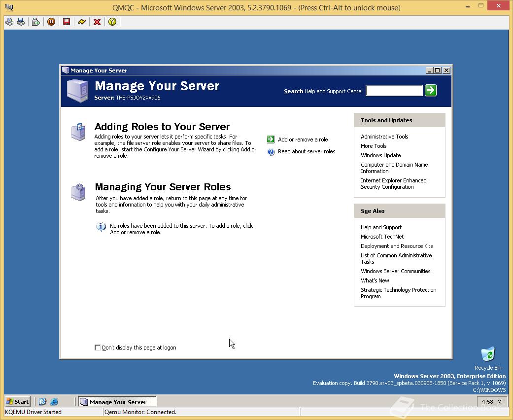
Task: Click the Managing Your Server Roles heading
Action: (x=163, y=187)
